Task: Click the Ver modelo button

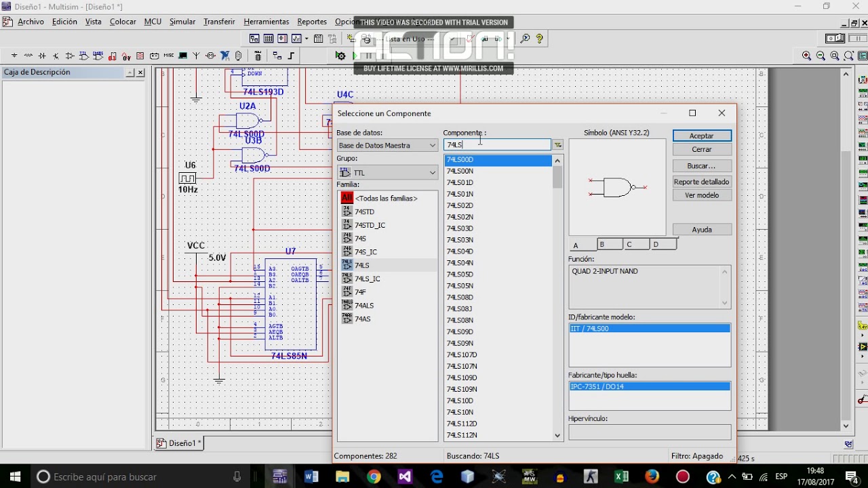Action: 702,195
